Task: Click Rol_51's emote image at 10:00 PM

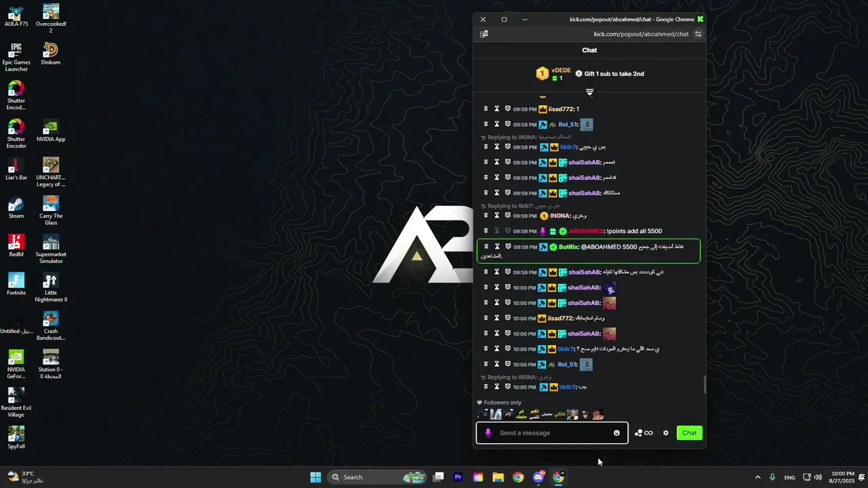Action: (587, 365)
